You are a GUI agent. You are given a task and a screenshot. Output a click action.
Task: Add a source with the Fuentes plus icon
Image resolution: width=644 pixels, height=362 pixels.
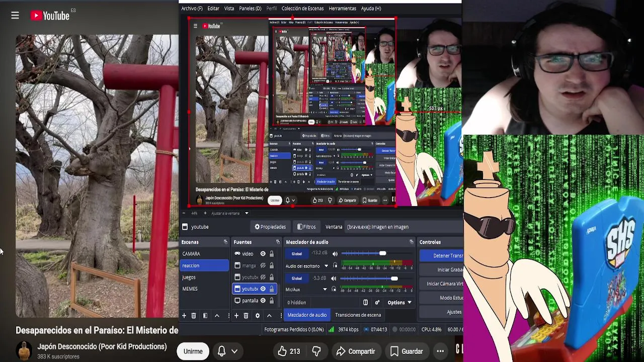coord(236,315)
